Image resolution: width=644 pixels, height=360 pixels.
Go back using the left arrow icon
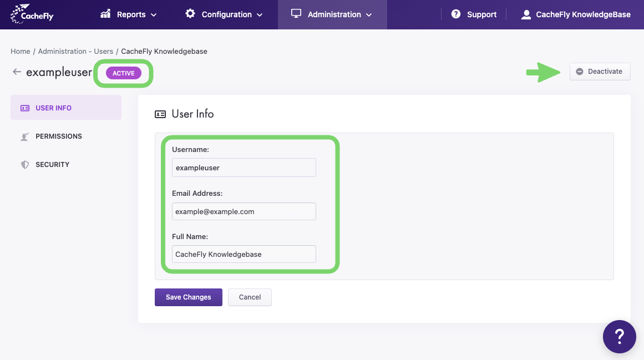pos(17,72)
